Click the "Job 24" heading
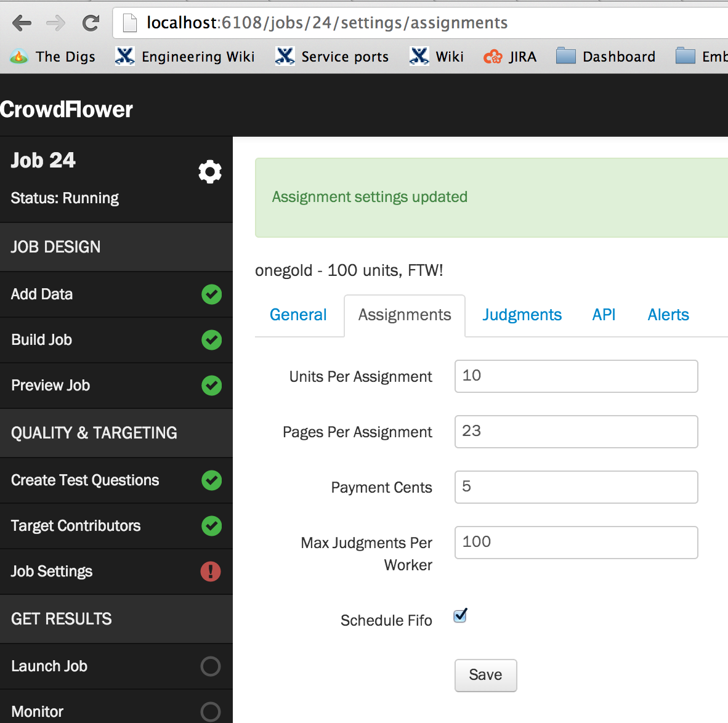This screenshot has height=723, width=728. 42,161
